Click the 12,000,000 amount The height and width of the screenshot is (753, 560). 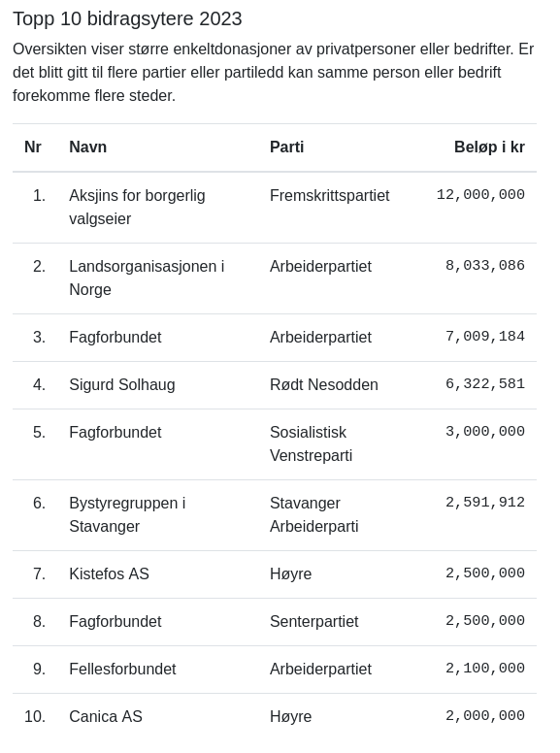coord(480,194)
